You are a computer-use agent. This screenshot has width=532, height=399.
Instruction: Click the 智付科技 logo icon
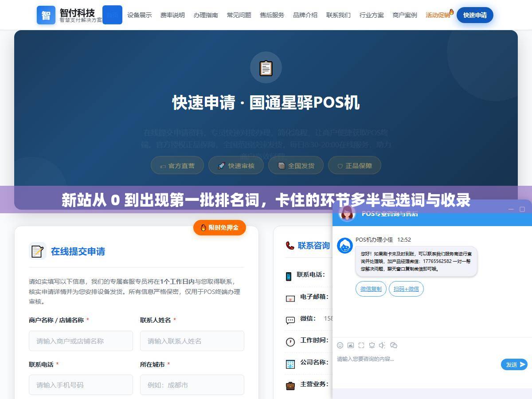[x=46, y=15]
